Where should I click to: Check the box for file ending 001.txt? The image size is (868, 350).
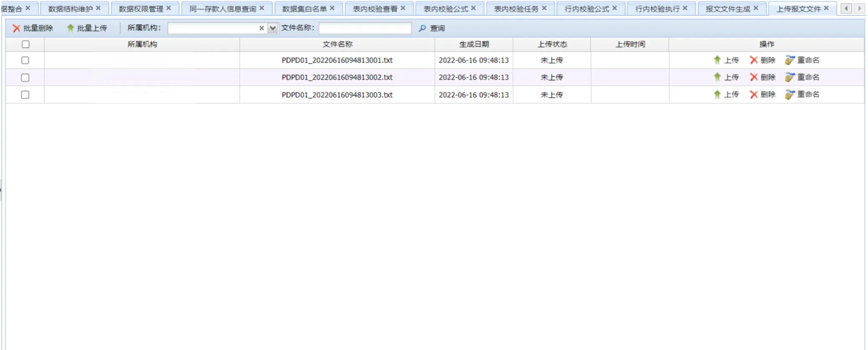pyautogui.click(x=25, y=60)
